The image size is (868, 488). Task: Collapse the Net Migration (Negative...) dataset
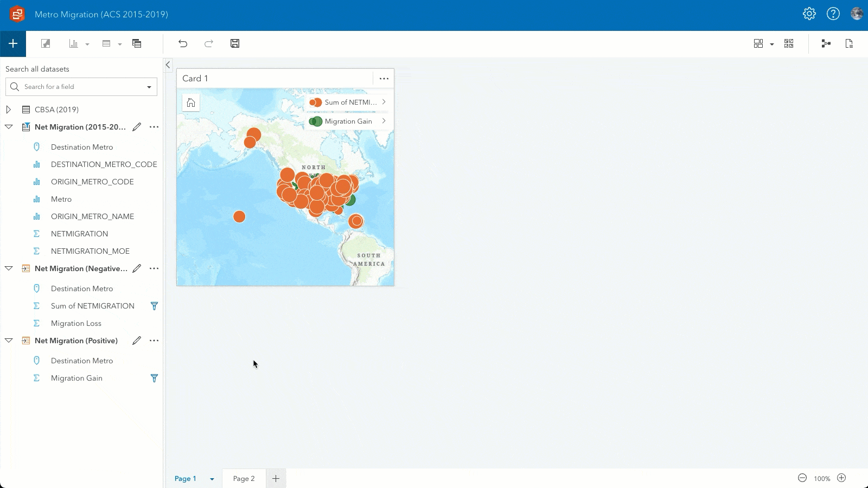coord(9,268)
